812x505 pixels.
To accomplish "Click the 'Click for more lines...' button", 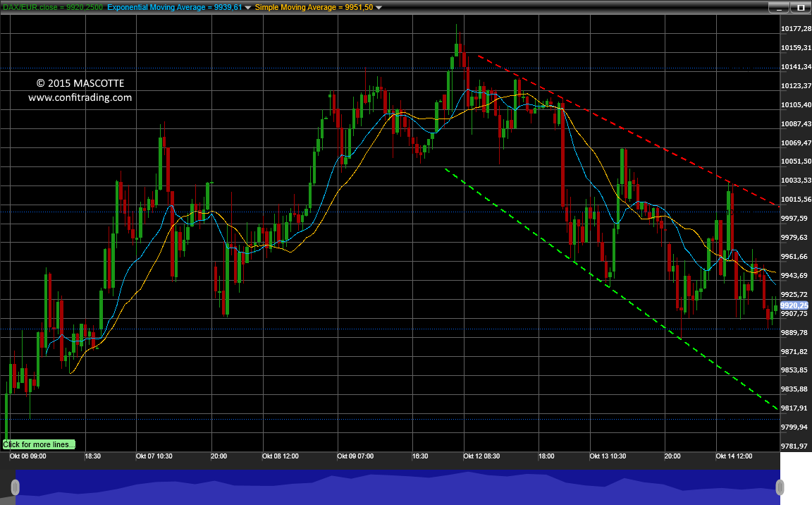I will click(x=39, y=444).
